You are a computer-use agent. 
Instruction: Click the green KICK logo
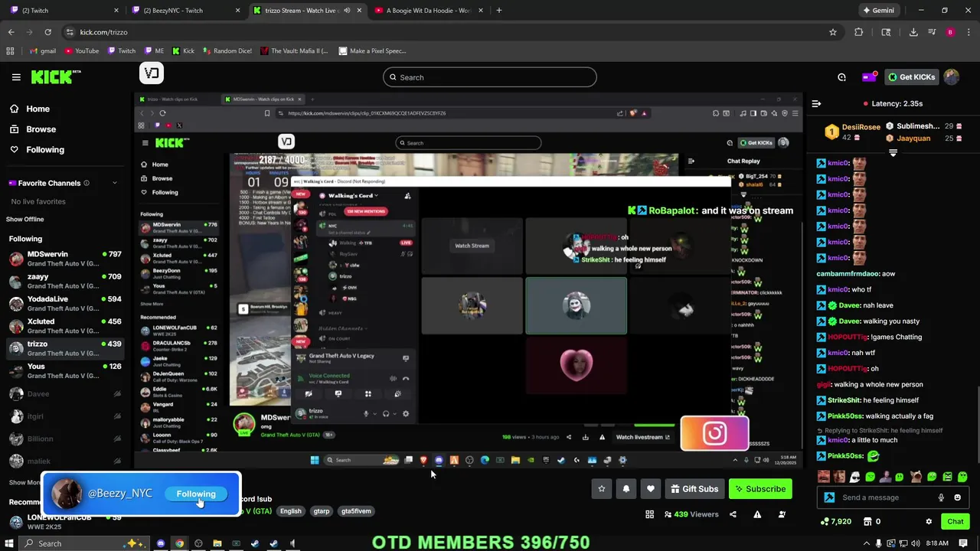pyautogui.click(x=55, y=77)
